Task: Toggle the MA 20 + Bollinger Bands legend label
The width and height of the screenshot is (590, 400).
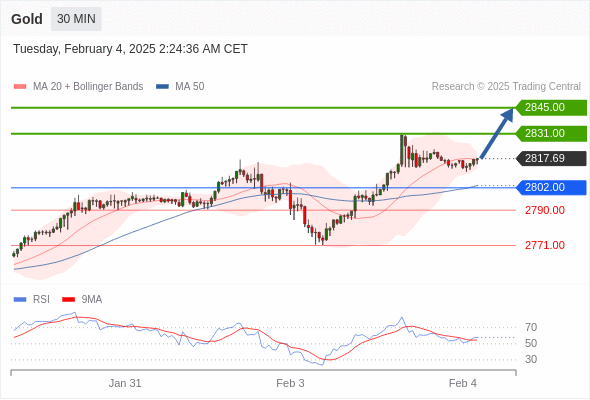Action: click(88, 87)
